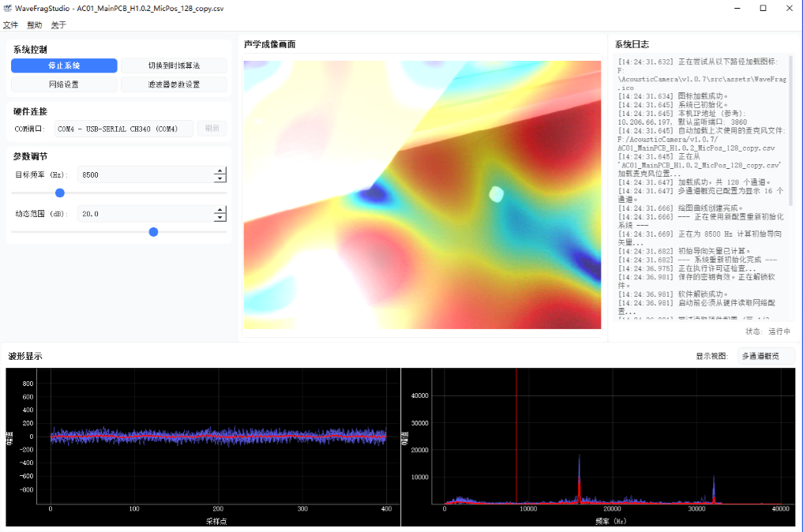Open the 关于 menu

click(58, 25)
